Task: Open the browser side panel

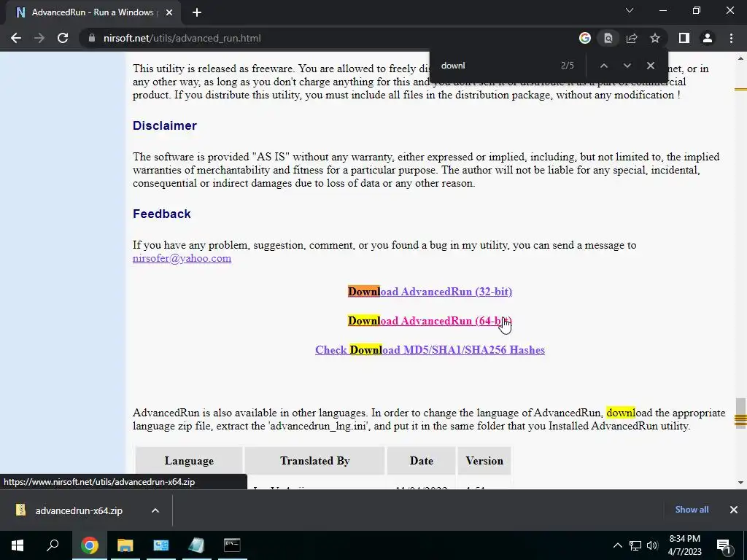Action: pos(684,38)
